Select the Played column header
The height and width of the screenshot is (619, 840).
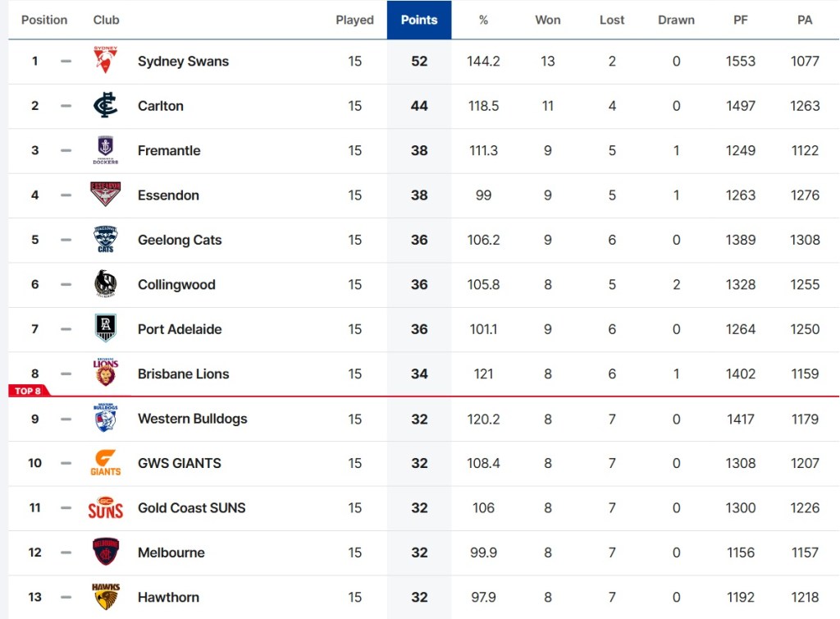[x=354, y=20]
